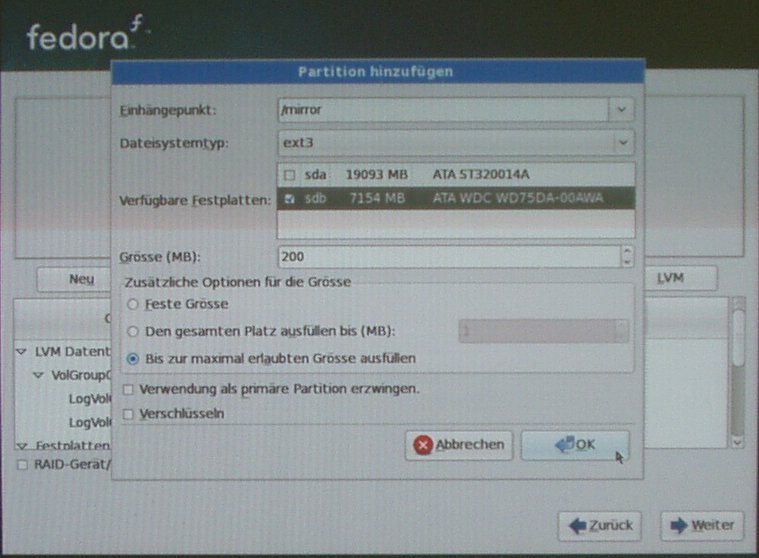This screenshot has width=759, height=558.
Task: Collapse the VolGroup tree node
Action: pos(39,376)
